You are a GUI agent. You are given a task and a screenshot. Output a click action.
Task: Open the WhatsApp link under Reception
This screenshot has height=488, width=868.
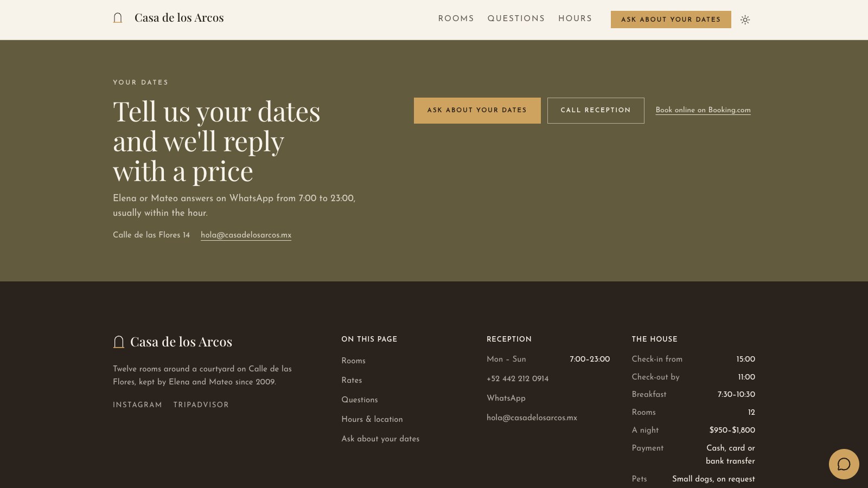click(x=506, y=399)
